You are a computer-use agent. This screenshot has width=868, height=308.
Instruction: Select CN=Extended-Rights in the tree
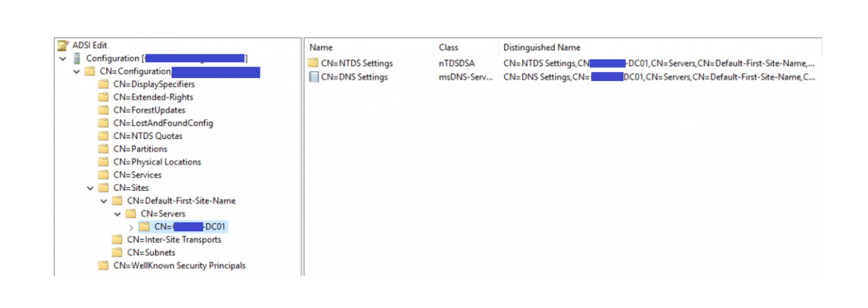[153, 98]
